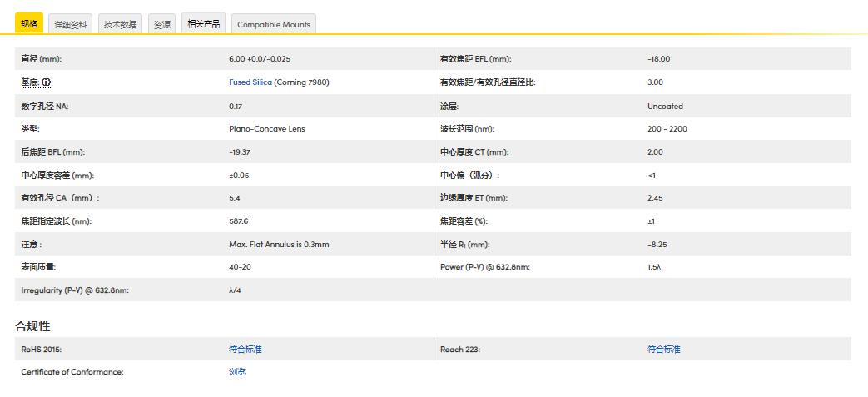
Task: Switch to the 规格 tab
Action: pyautogui.click(x=29, y=23)
